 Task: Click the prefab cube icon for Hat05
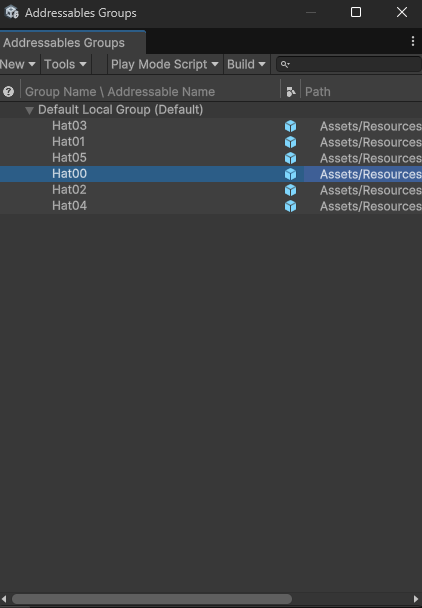[290, 158]
